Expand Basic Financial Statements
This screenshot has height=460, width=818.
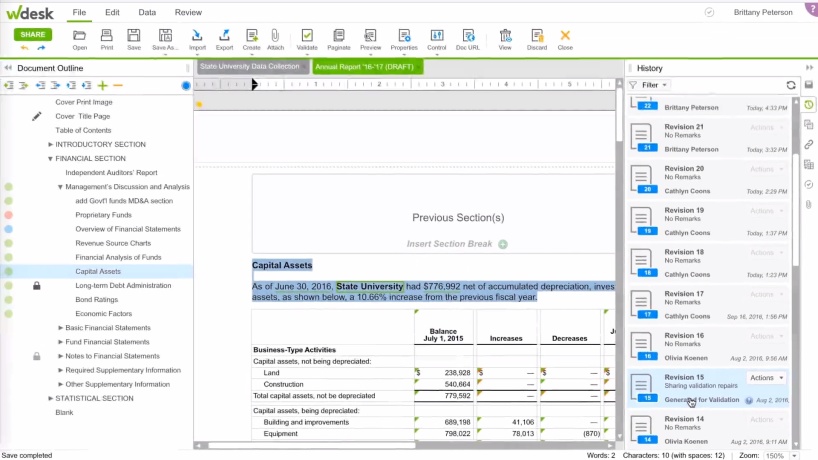(61, 328)
